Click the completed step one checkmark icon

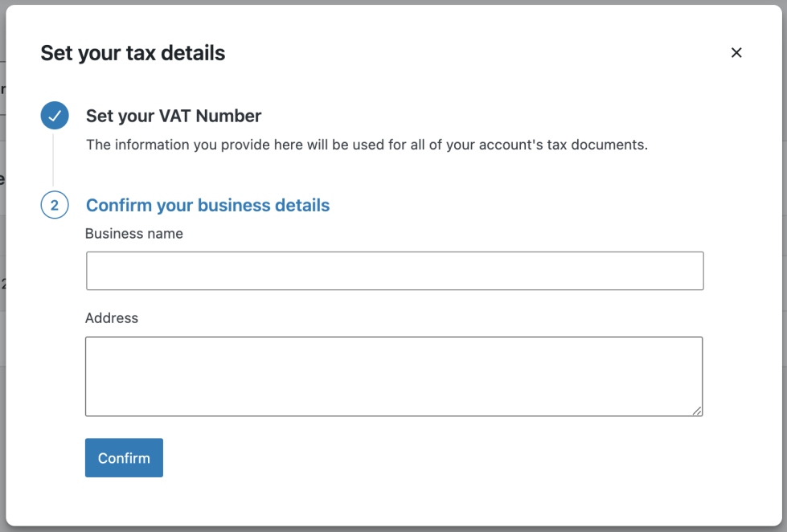[x=55, y=116]
